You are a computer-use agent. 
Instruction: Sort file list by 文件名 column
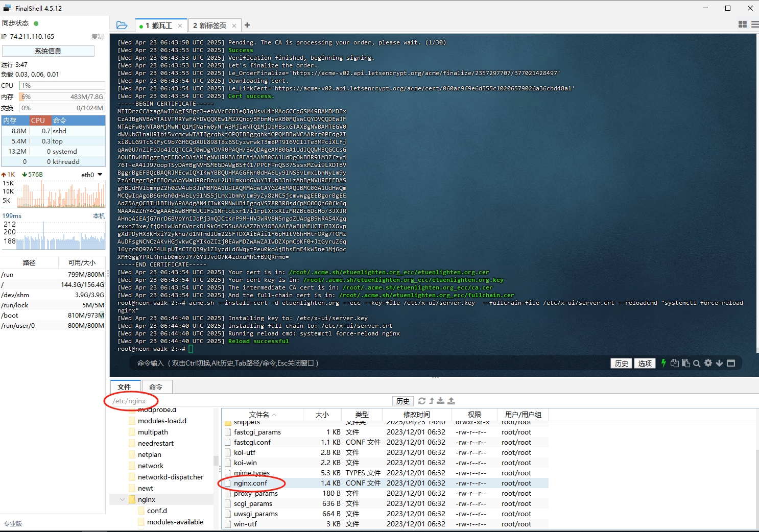tap(262, 415)
